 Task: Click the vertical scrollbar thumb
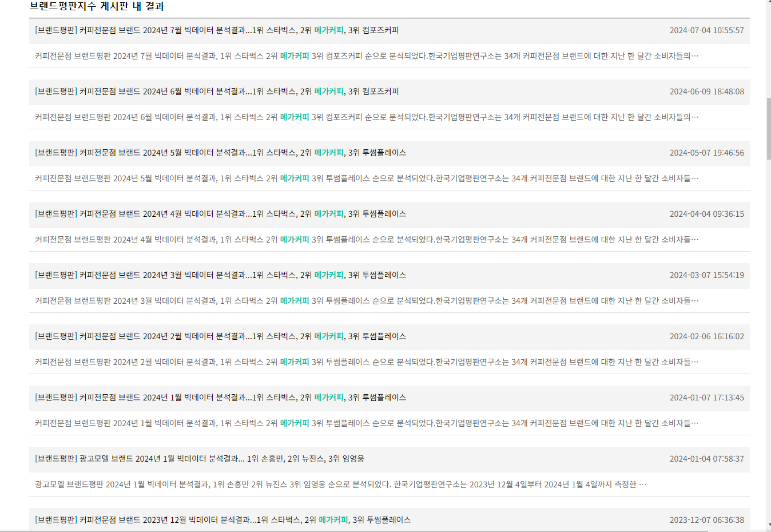(x=768, y=129)
